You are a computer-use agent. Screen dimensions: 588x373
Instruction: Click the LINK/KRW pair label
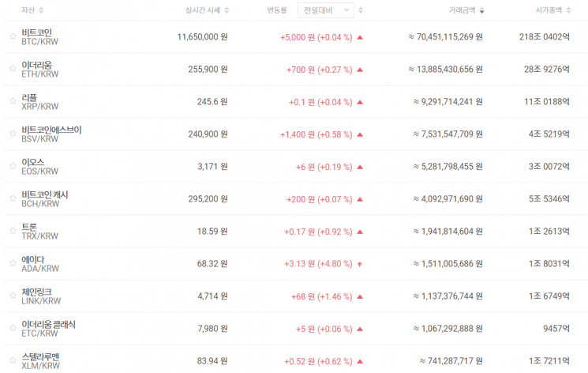click(41, 301)
